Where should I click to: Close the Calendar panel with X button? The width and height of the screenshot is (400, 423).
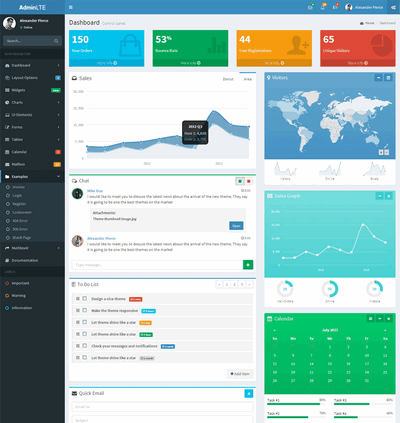[x=389, y=319]
